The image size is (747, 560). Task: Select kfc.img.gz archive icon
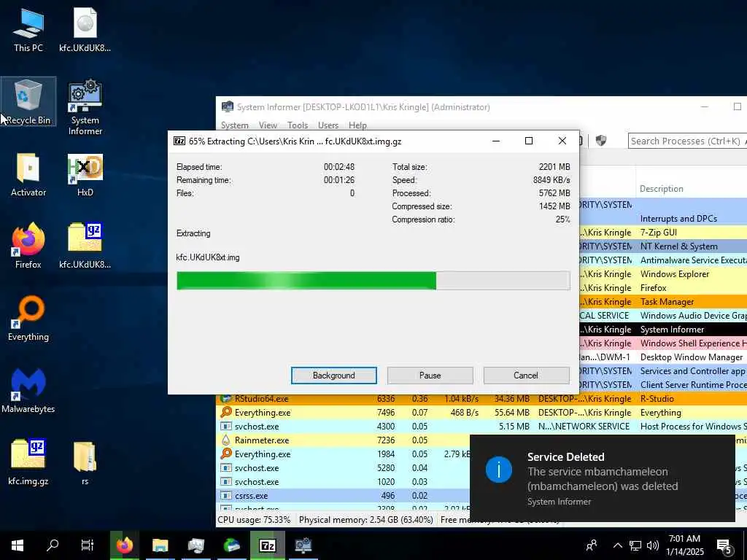click(x=28, y=462)
